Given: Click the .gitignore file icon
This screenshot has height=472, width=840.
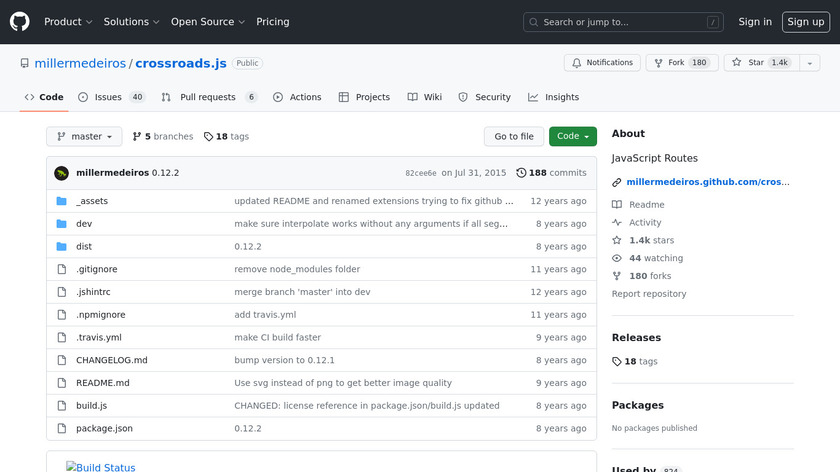Looking at the screenshot, I should pyautogui.click(x=62, y=269).
